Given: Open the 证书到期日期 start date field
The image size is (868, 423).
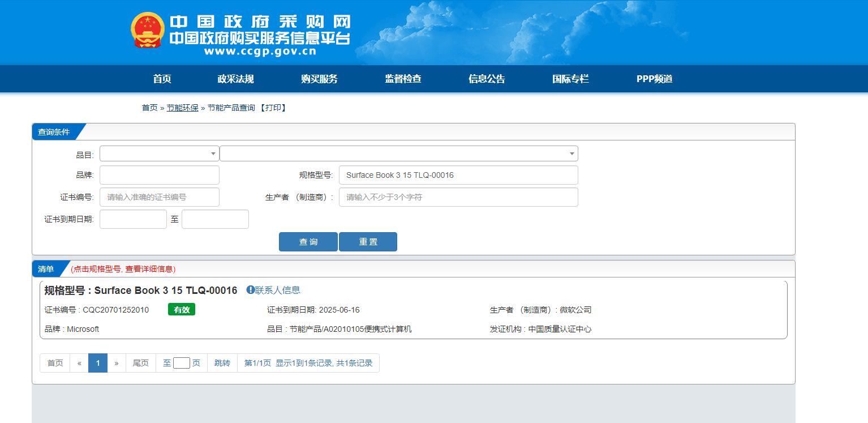Looking at the screenshot, I should pyautogui.click(x=133, y=219).
